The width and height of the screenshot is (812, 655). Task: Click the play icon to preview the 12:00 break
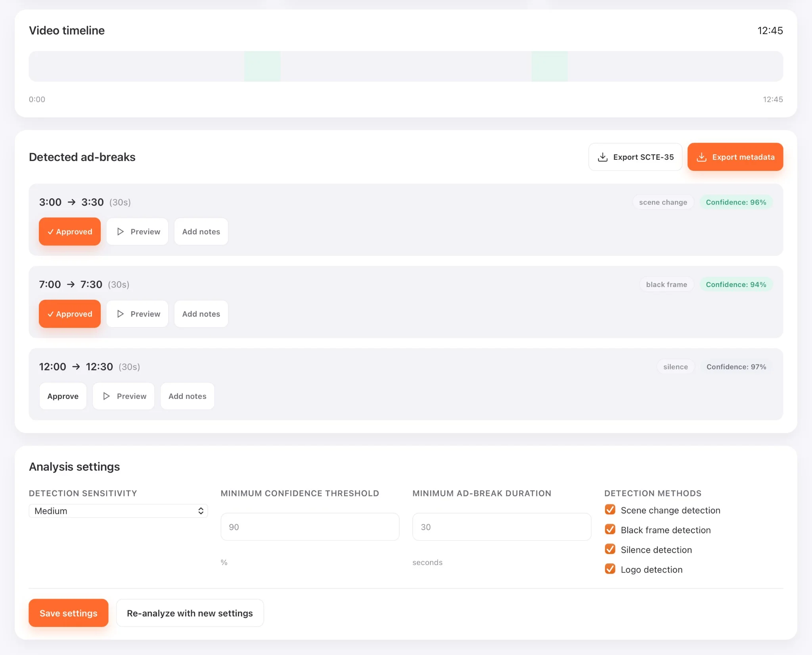[106, 396]
